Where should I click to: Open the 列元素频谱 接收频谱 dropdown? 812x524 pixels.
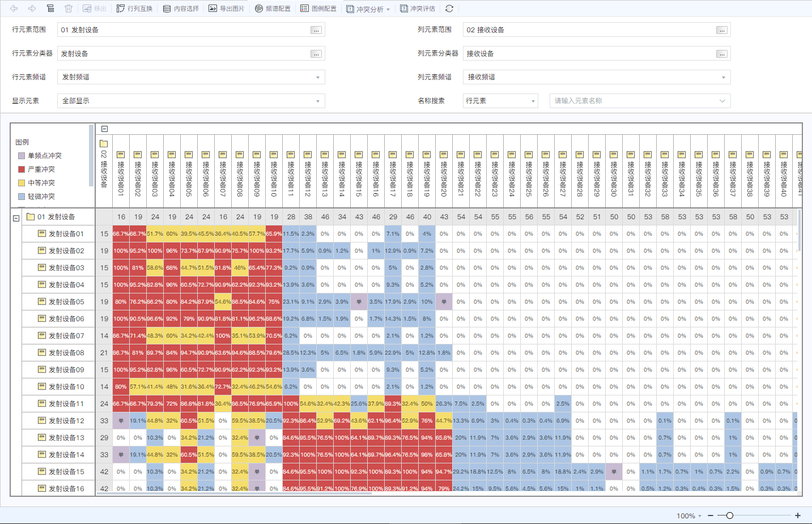(x=597, y=77)
